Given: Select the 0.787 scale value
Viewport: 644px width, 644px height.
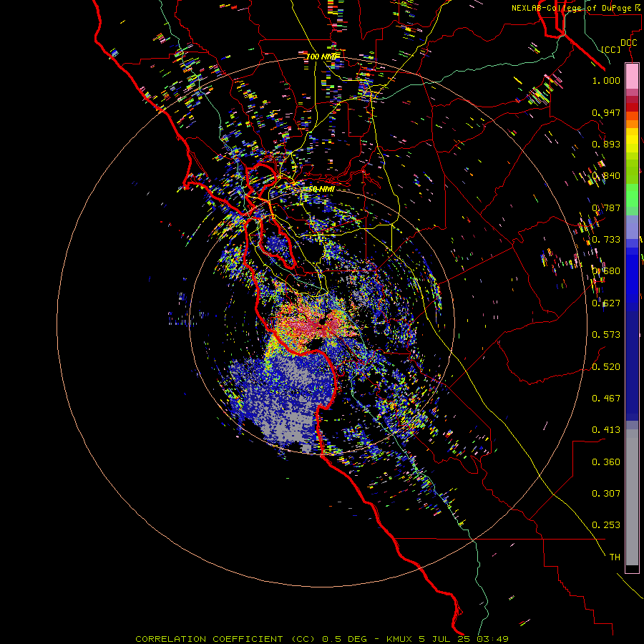Looking at the screenshot, I should pyautogui.click(x=606, y=208).
